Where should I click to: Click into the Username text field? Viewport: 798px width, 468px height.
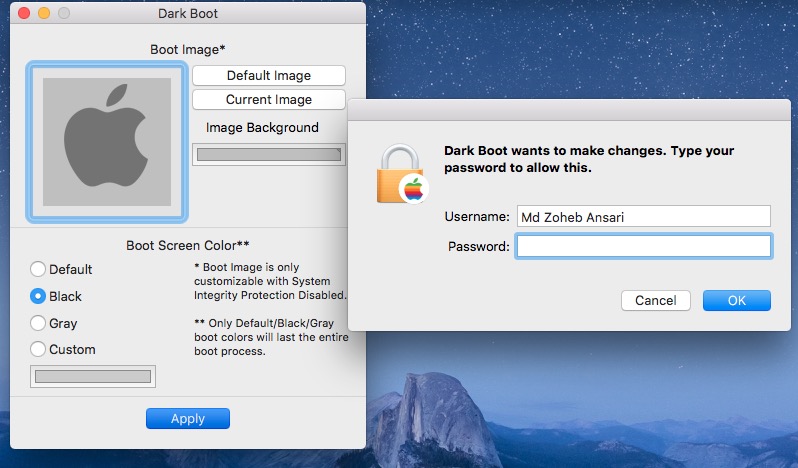[x=643, y=217]
